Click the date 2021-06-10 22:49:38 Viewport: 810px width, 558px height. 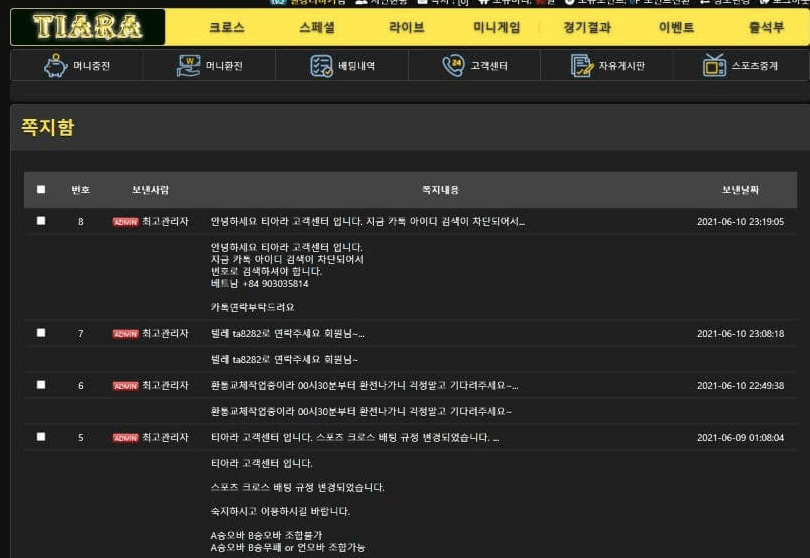740,385
